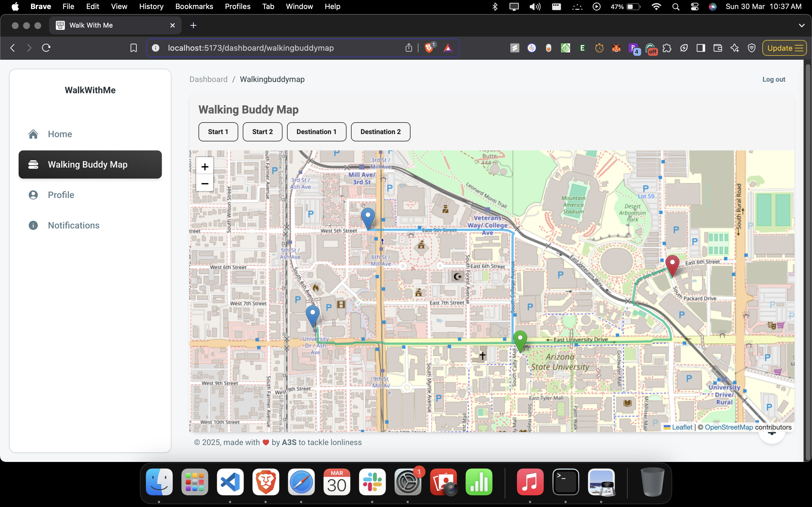The image size is (812, 507).
Task: Click the green marker pin on University Drive
Action: pyautogui.click(x=520, y=340)
